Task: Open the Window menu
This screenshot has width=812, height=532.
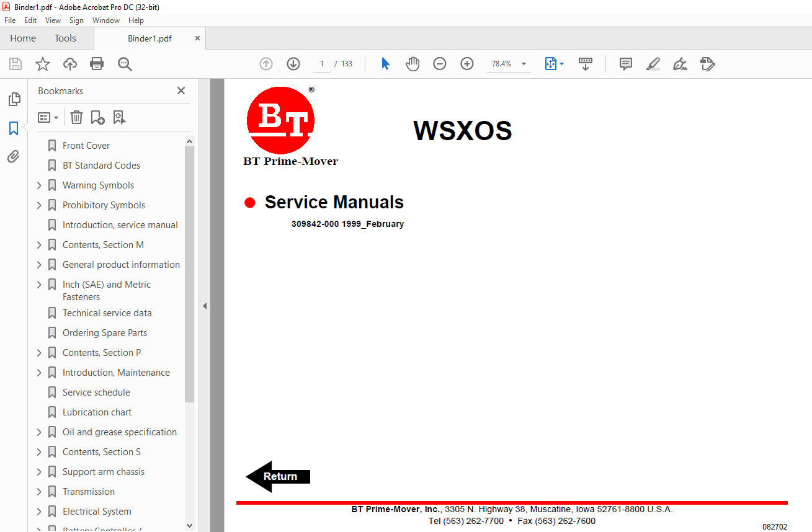Action: pos(106,20)
